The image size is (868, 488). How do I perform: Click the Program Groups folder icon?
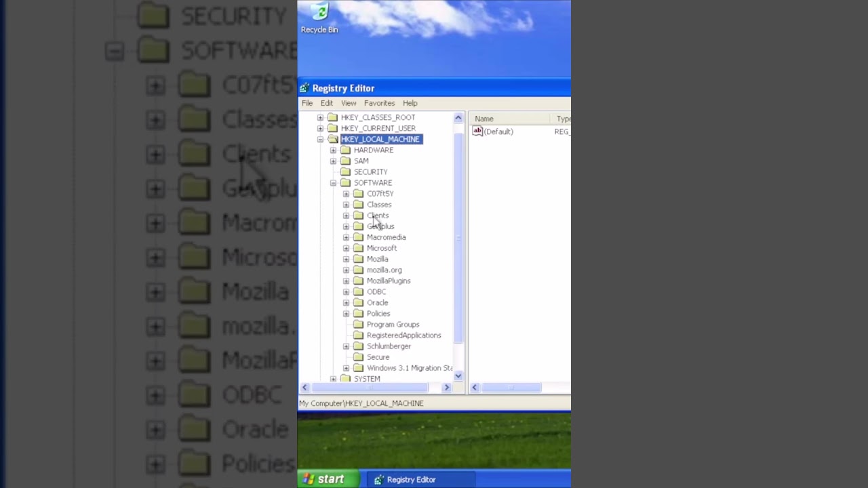(358, 324)
